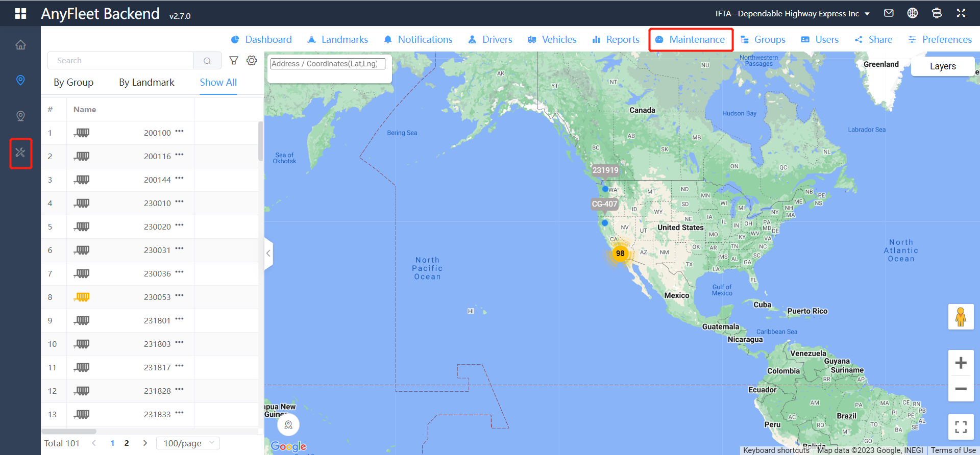The width and height of the screenshot is (980, 455).
Task: Toggle fullscreen with the header expand icon
Action: [961, 13]
